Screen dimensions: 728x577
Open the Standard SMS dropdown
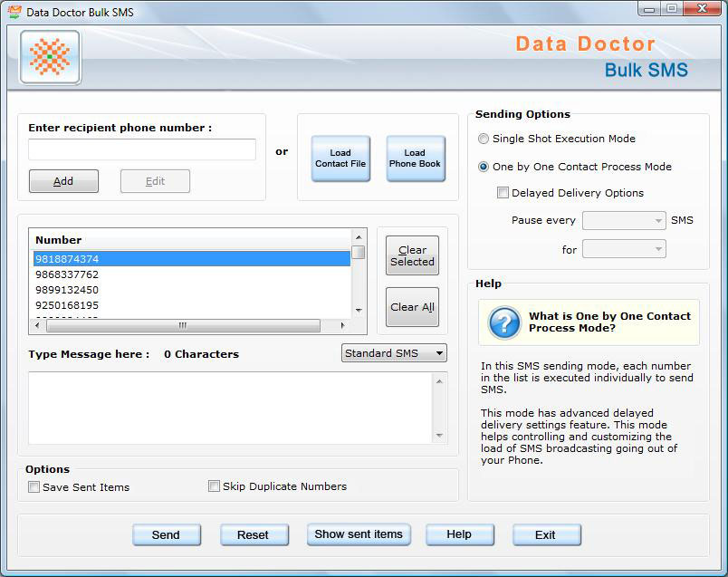coord(394,353)
